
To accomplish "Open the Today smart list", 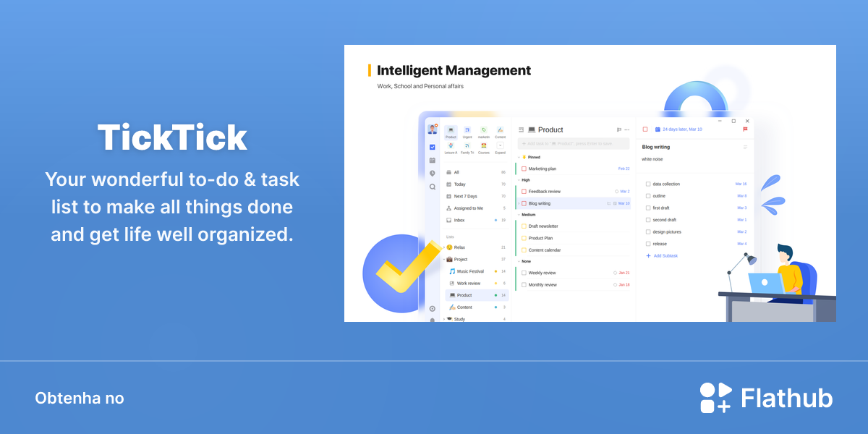I will point(476,184).
